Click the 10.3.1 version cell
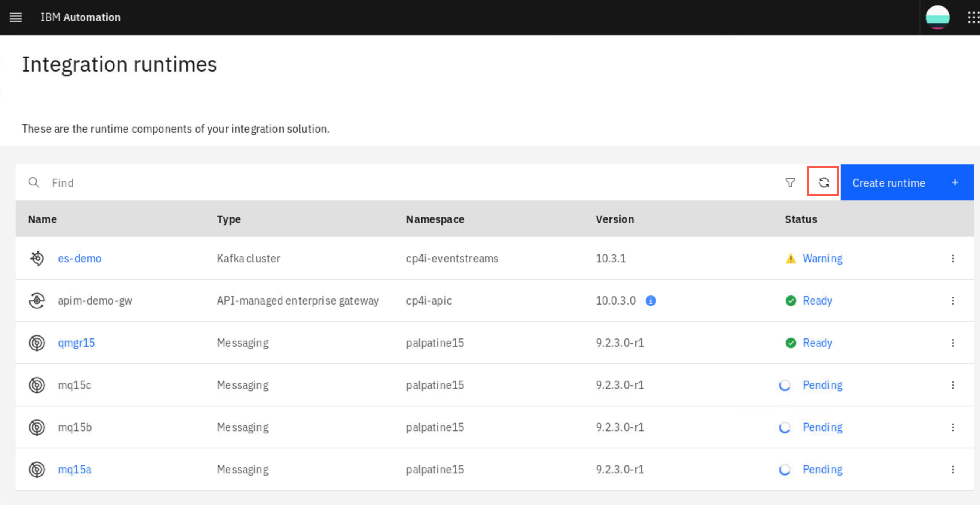 click(611, 259)
